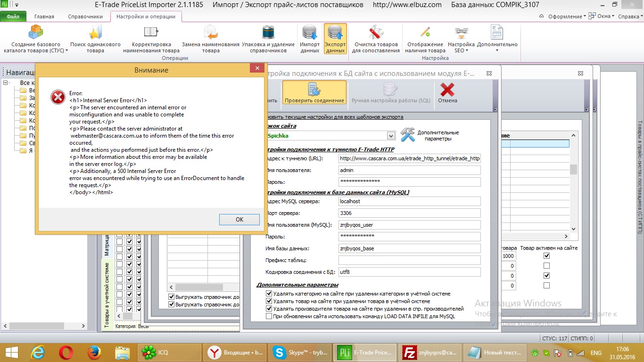Click the Отмена red cross button
Screen dimensions: 644x362
447,92
